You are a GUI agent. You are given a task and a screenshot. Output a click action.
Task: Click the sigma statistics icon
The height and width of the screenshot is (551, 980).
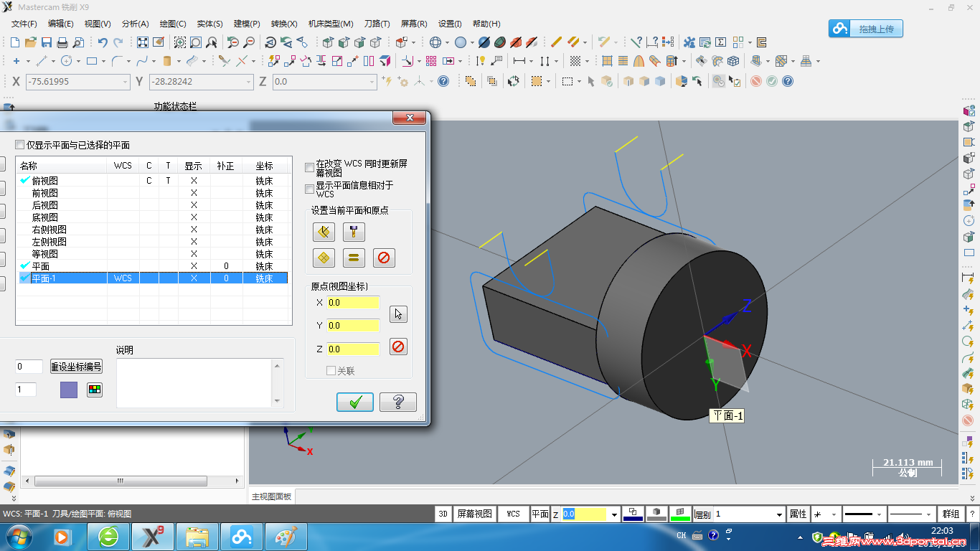pos(721,42)
